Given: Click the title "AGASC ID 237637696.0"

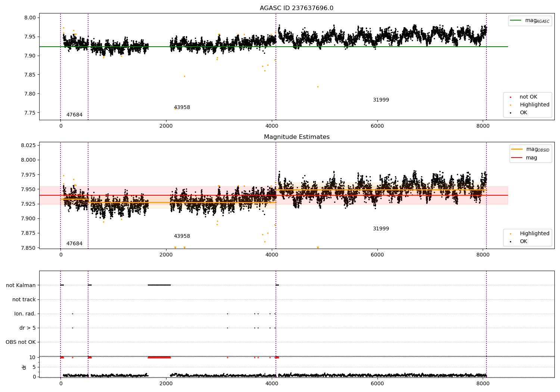Looking at the screenshot, I should [296, 8].
